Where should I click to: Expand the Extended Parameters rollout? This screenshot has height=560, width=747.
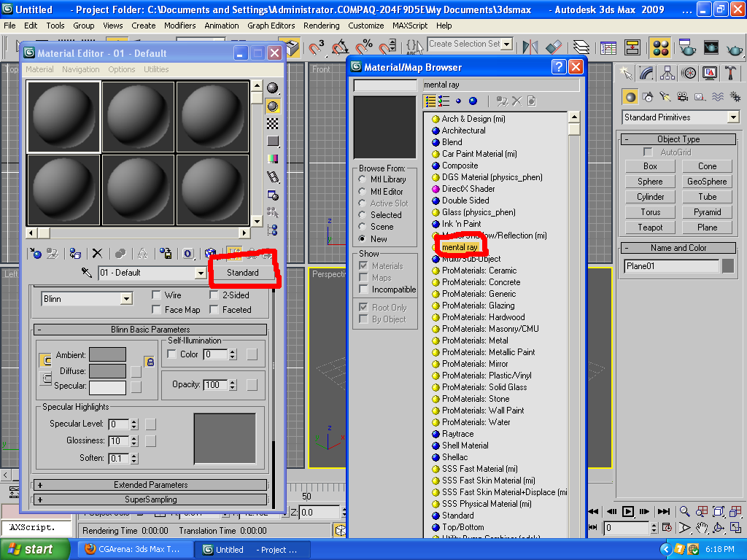(x=150, y=484)
